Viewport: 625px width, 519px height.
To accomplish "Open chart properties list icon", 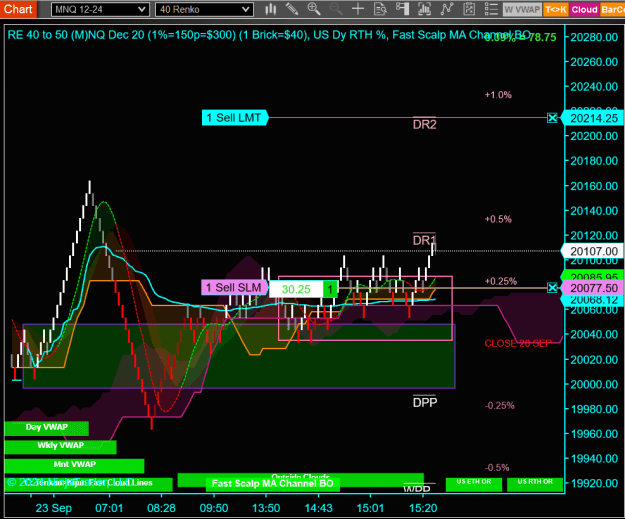I will [x=491, y=9].
